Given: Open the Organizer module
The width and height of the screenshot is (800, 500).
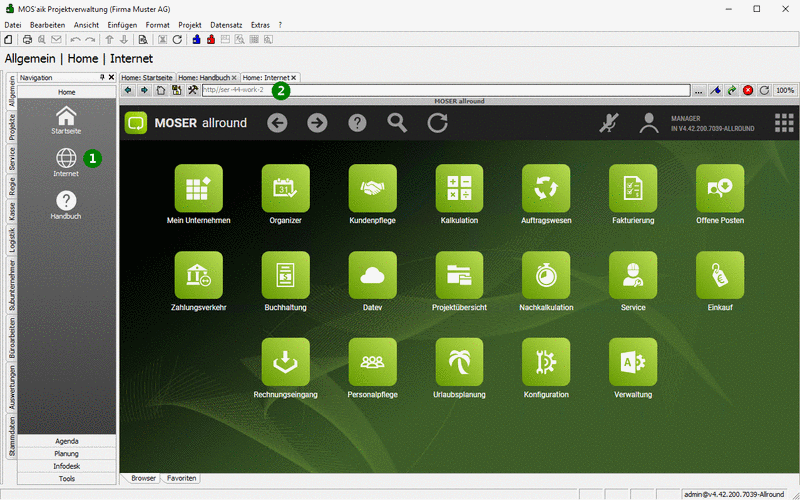Looking at the screenshot, I should coord(285,188).
